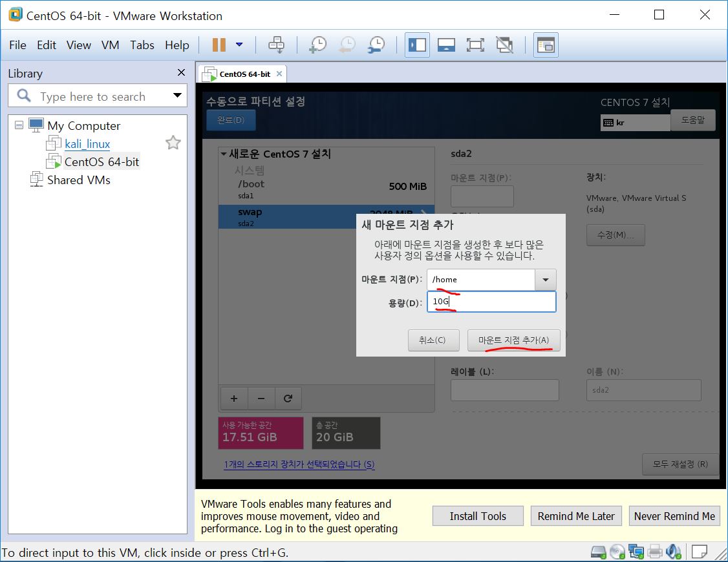Open the snapshot manager icon

376,45
